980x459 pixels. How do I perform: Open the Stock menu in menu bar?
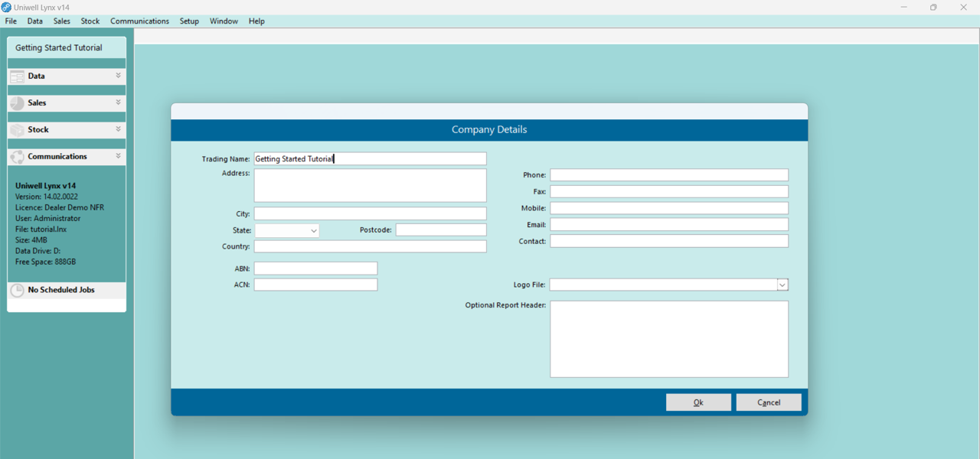point(90,21)
